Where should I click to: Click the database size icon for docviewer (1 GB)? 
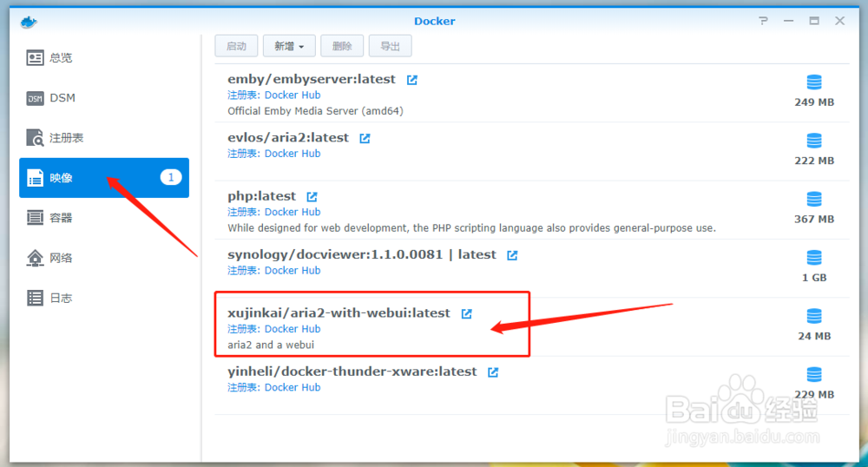pyautogui.click(x=814, y=257)
